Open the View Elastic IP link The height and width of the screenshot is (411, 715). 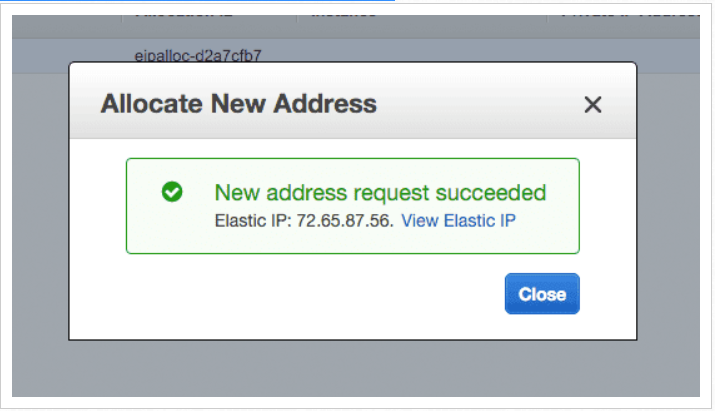pyautogui.click(x=458, y=221)
